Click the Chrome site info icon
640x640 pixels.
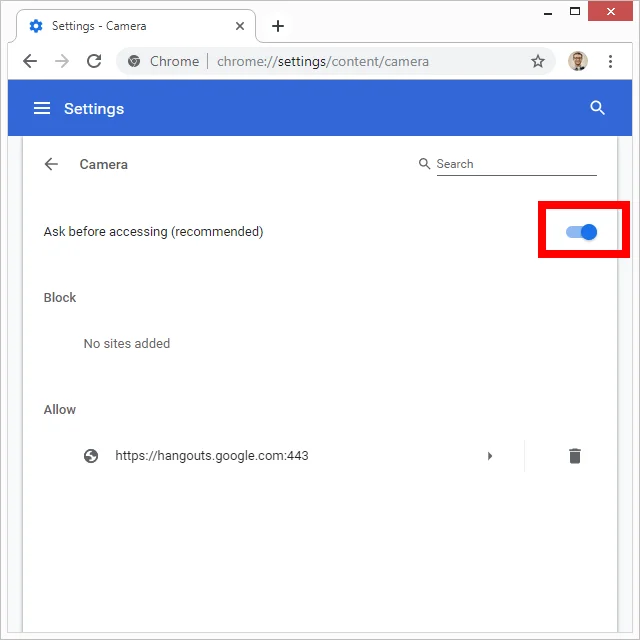(x=134, y=61)
